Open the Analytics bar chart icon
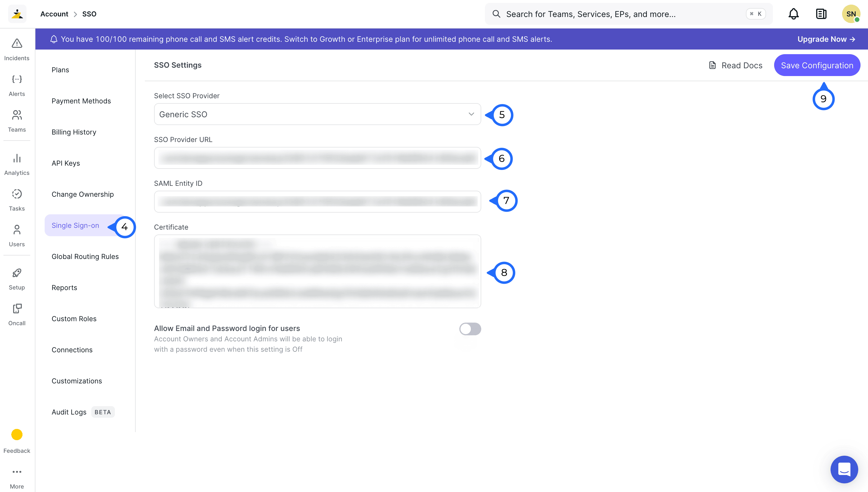The image size is (868, 492). tap(17, 158)
